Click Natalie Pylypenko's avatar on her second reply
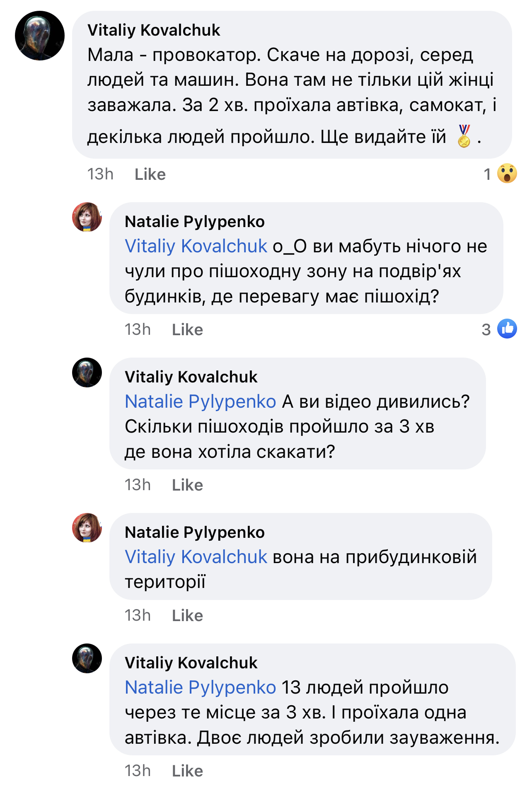This screenshot has width=532, height=786. (x=87, y=527)
